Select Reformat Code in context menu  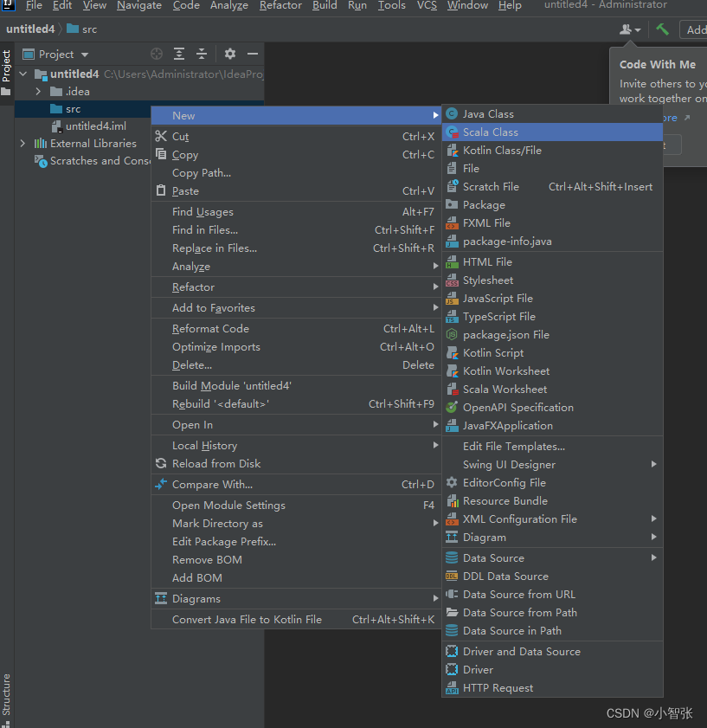(x=296, y=329)
